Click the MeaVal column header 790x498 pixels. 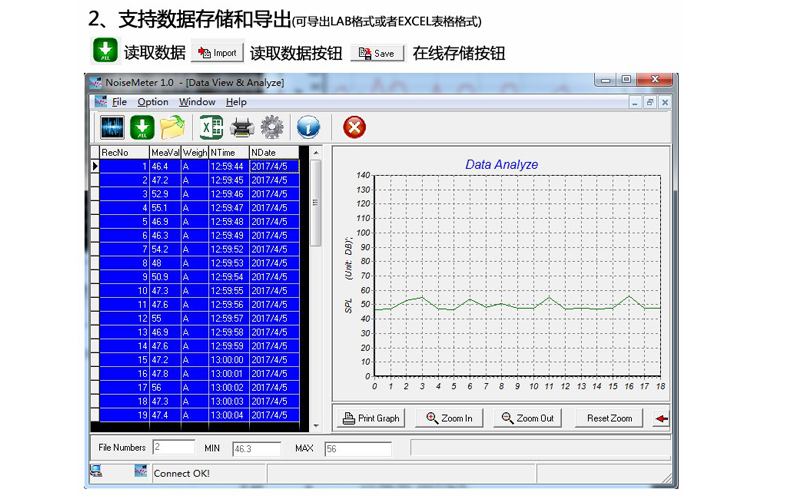click(165, 152)
